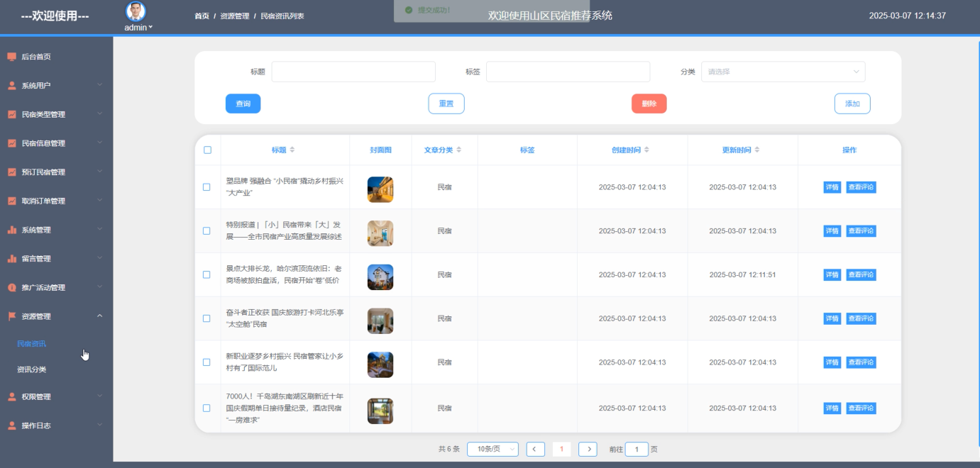Click the admin avatar picture
This screenshot has width=980, height=468.
(x=136, y=11)
